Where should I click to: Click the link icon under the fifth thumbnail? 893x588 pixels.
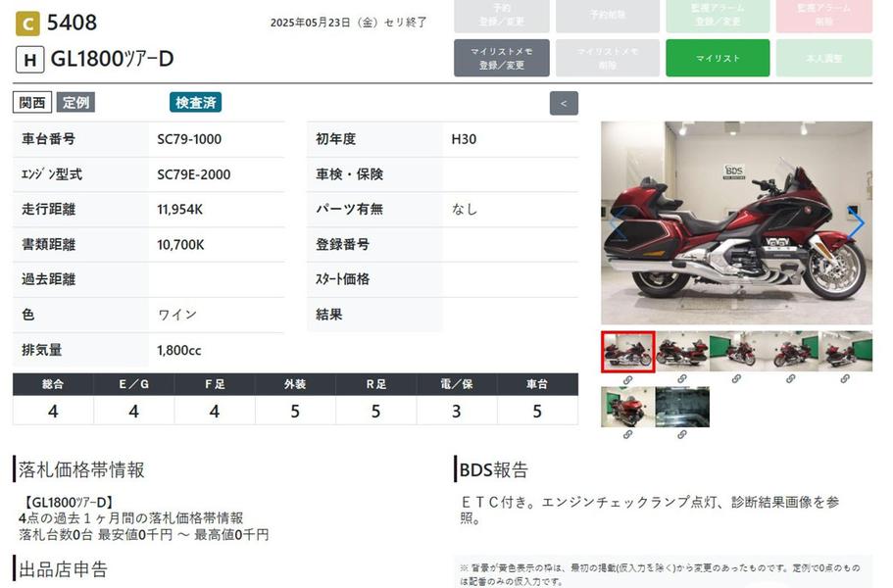tap(845, 379)
